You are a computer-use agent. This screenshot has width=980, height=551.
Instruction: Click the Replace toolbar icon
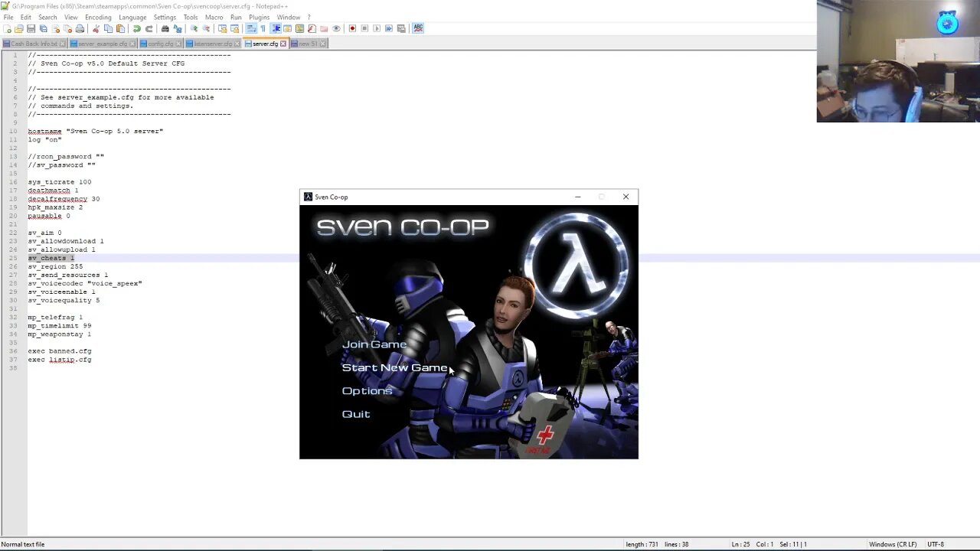178,28
